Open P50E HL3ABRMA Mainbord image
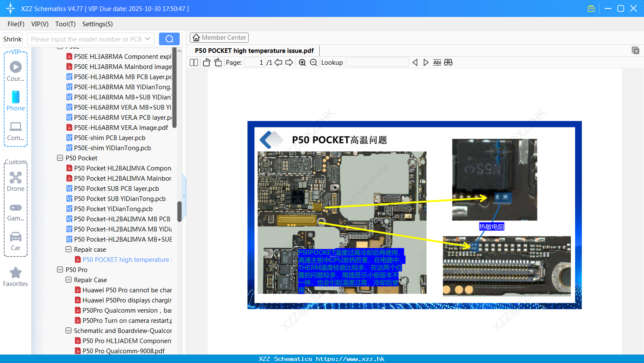The image size is (644, 363). (x=119, y=66)
